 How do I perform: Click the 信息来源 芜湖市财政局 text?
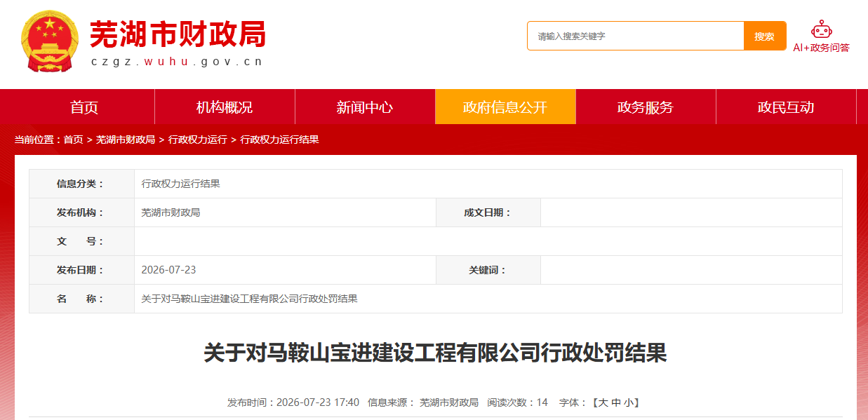click(423, 402)
